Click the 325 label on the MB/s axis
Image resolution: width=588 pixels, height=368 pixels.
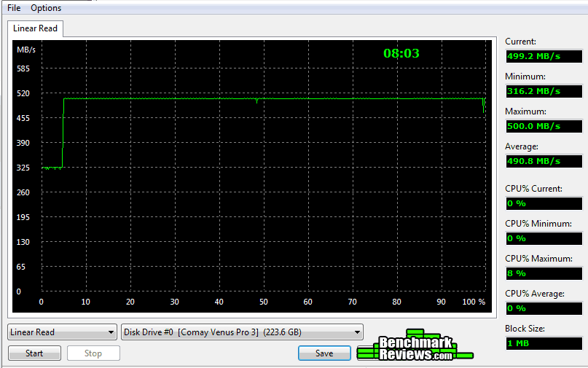click(23, 168)
